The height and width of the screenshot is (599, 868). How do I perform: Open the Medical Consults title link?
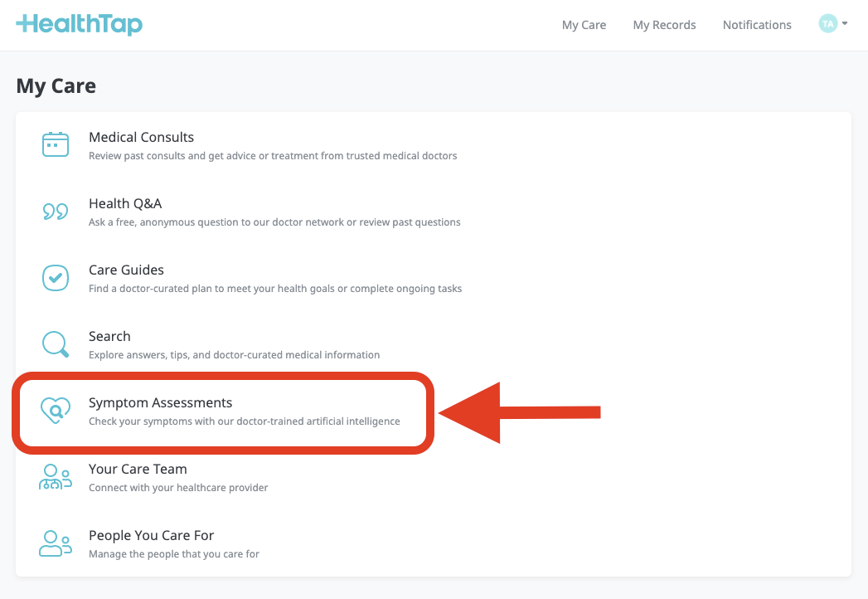click(x=141, y=137)
